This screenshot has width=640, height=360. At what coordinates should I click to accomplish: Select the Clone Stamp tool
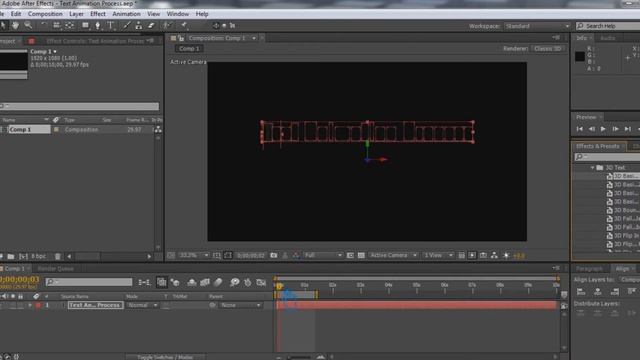(x=139, y=25)
